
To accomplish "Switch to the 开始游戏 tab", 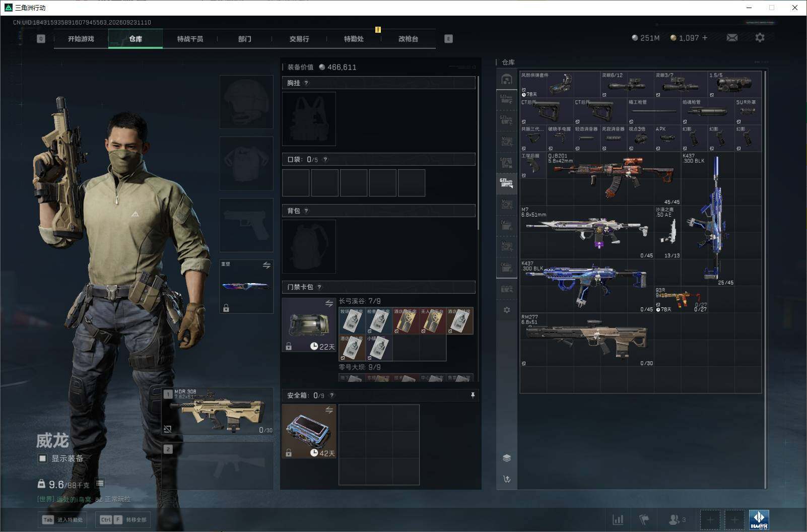I will [81, 39].
